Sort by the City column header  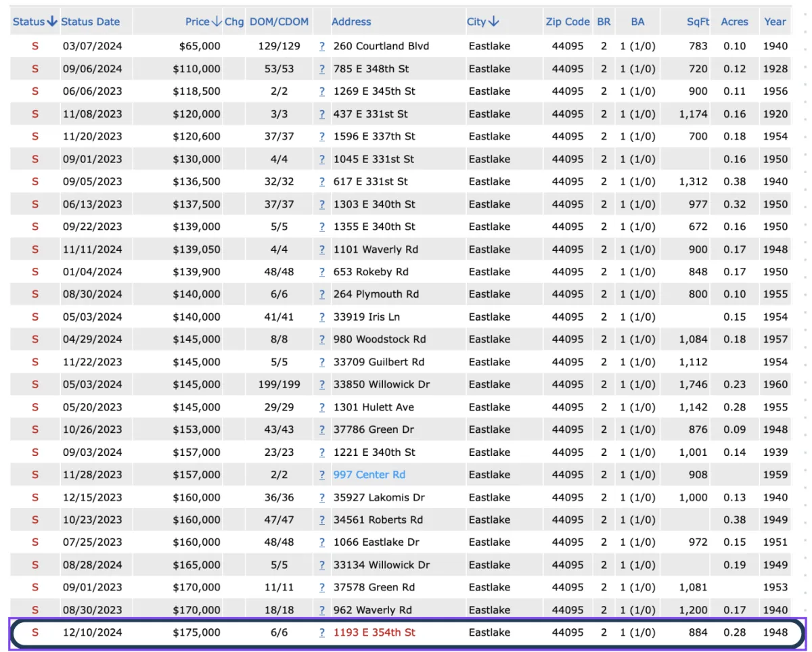[482, 22]
